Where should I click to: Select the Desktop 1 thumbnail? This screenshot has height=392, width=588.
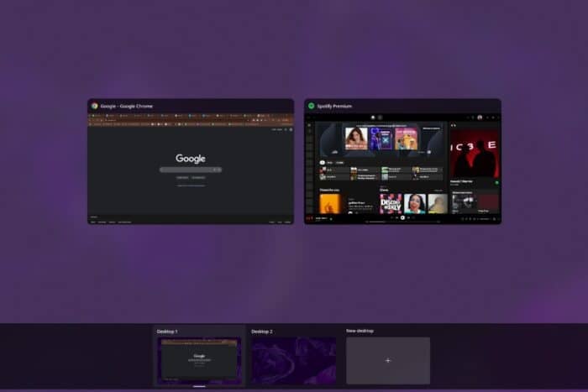pos(199,360)
